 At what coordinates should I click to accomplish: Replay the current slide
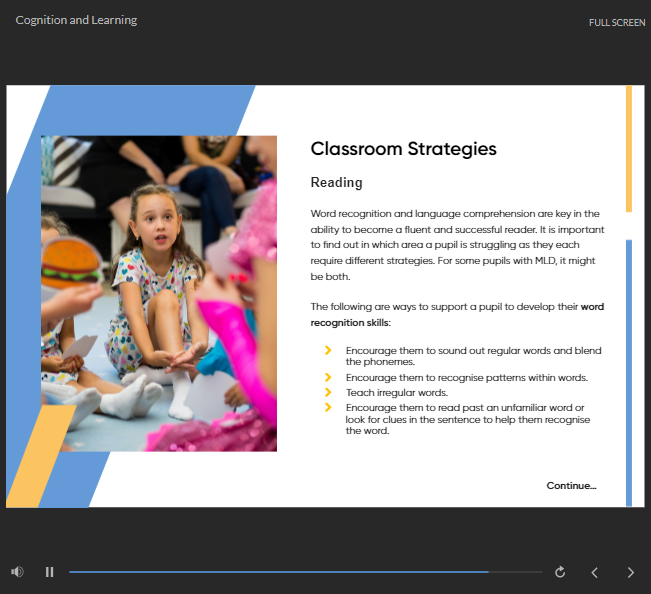(x=560, y=572)
